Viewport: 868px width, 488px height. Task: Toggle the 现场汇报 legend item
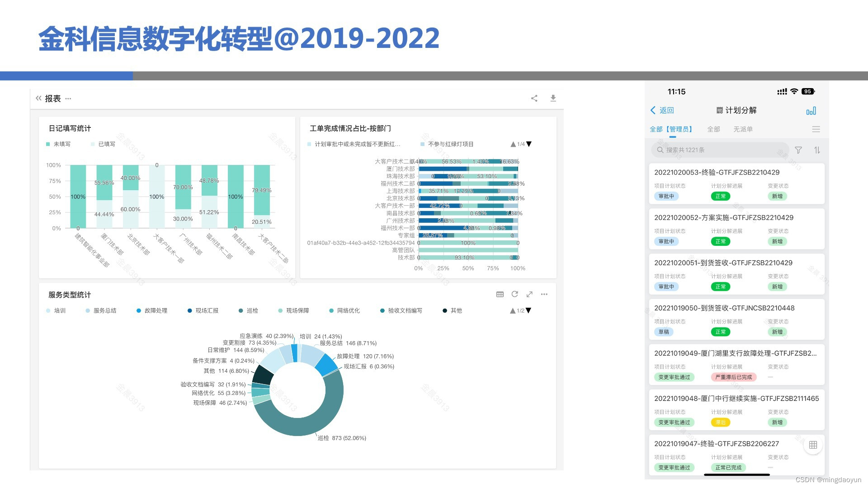coord(203,310)
